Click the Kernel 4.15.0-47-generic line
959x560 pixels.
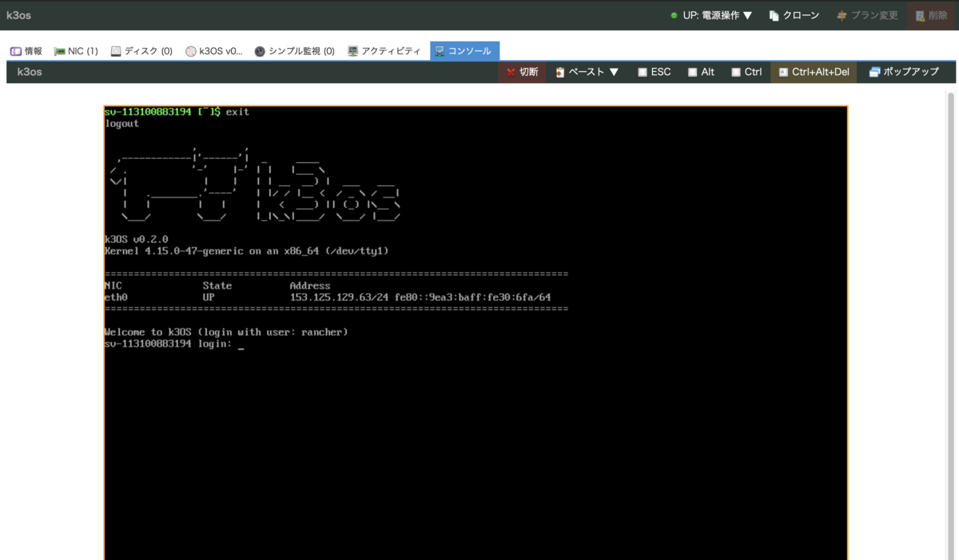click(246, 251)
